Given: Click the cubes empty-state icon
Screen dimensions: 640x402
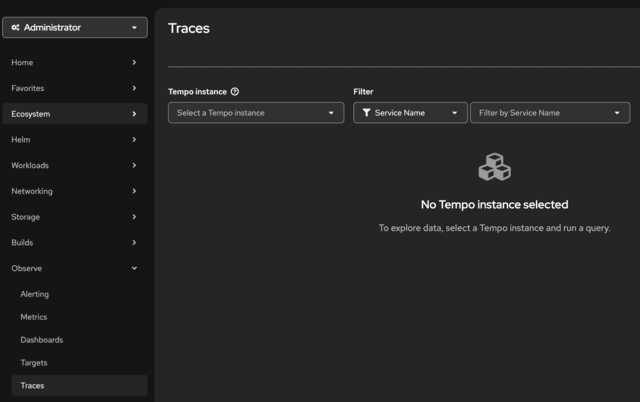Looking at the screenshot, I should (494, 167).
